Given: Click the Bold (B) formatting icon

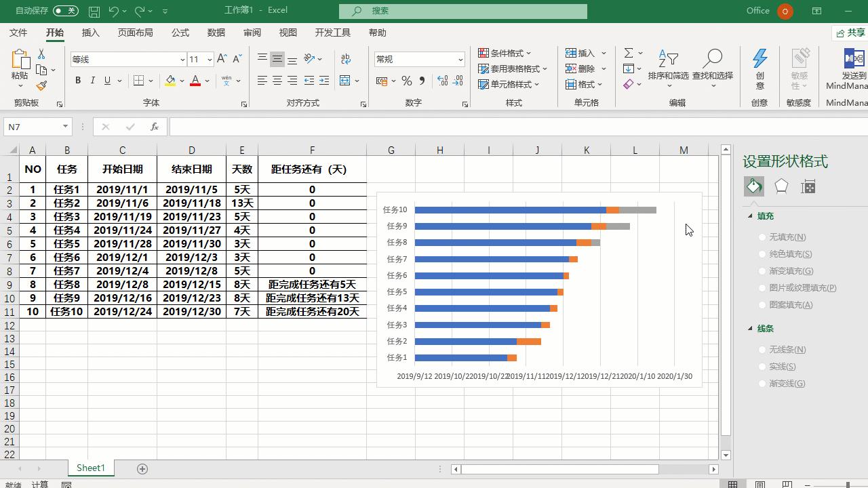Looking at the screenshot, I should 77,80.
